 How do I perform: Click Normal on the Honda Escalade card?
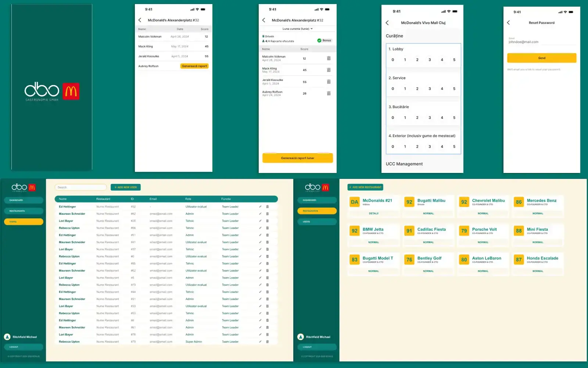(x=538, y=271)
